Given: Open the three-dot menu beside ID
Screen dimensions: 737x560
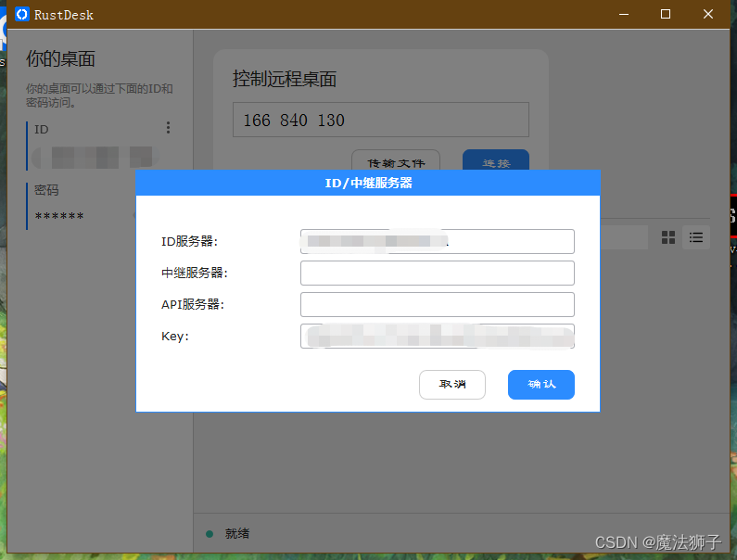Looking at the screenshot, I should pos(168,127).
